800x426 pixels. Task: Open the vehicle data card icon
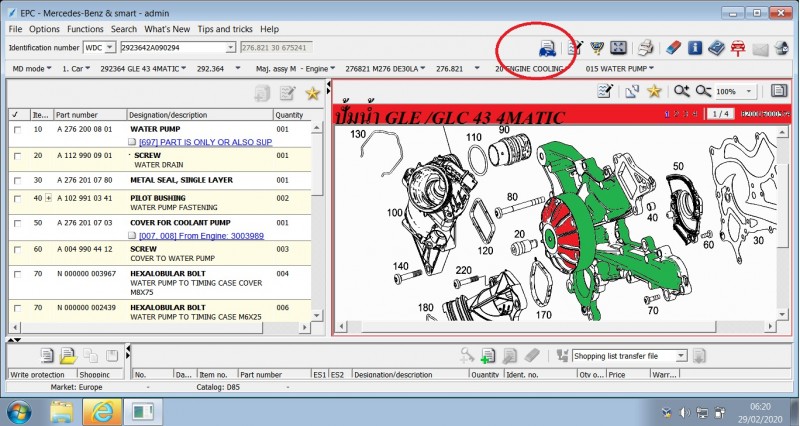pyautogui.click(x=547, y=48)
